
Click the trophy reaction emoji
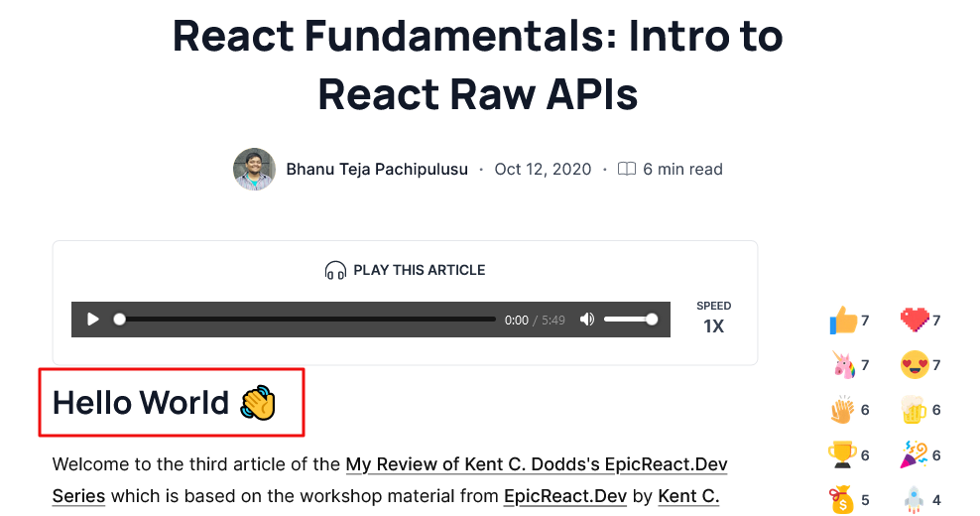(x=843, y=454)
